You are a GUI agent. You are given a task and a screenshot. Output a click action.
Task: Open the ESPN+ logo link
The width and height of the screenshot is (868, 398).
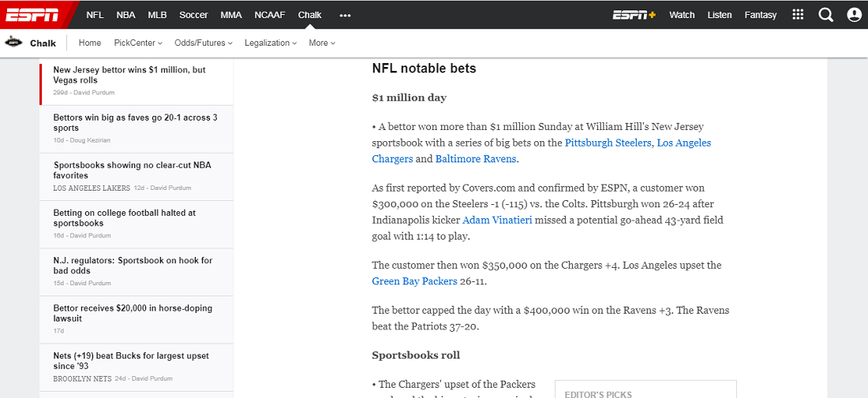[634, 15]
